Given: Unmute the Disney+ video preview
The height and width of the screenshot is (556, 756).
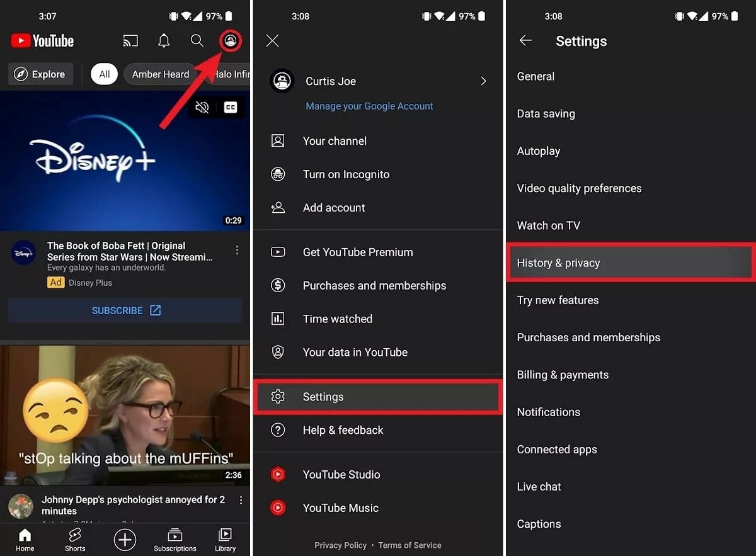Looking at the screenshot, I should (x=202, y=108).
